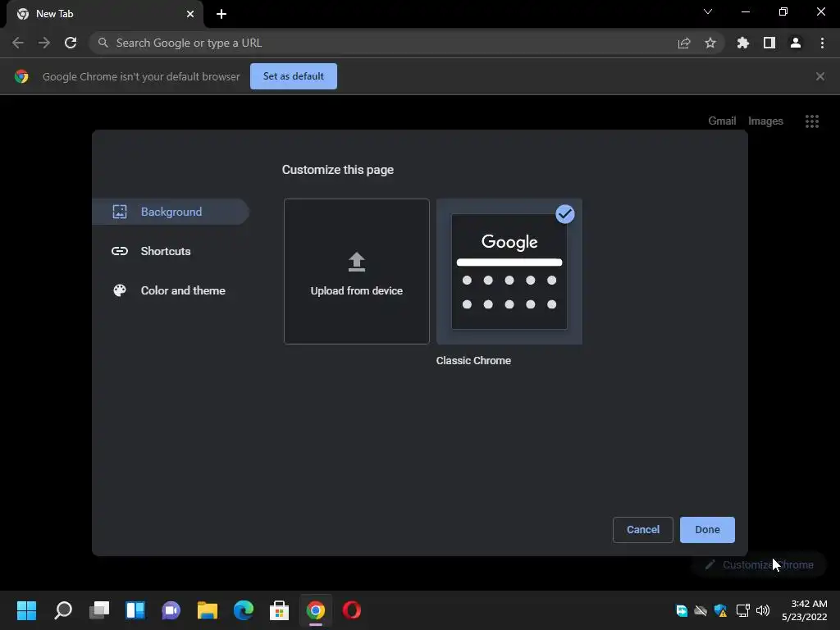Click the blue tray icon left of OneDrive
The height and width of the screenshot is (630, 840).
point(682,610)
